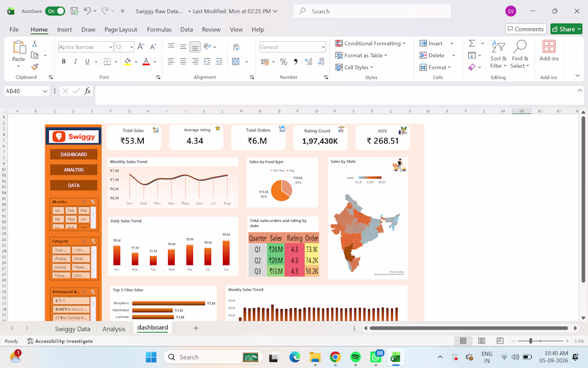Open Sort & Filter menu

click(498, 55)
